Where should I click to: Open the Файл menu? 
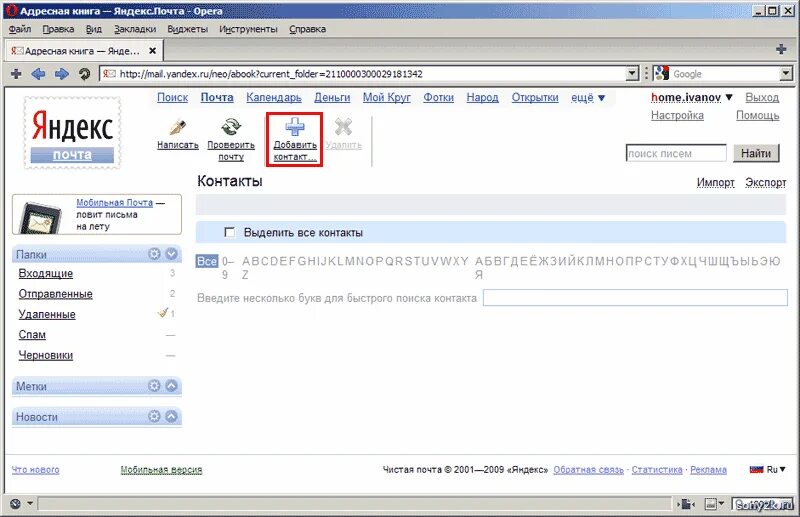click(x=20, y=29)
